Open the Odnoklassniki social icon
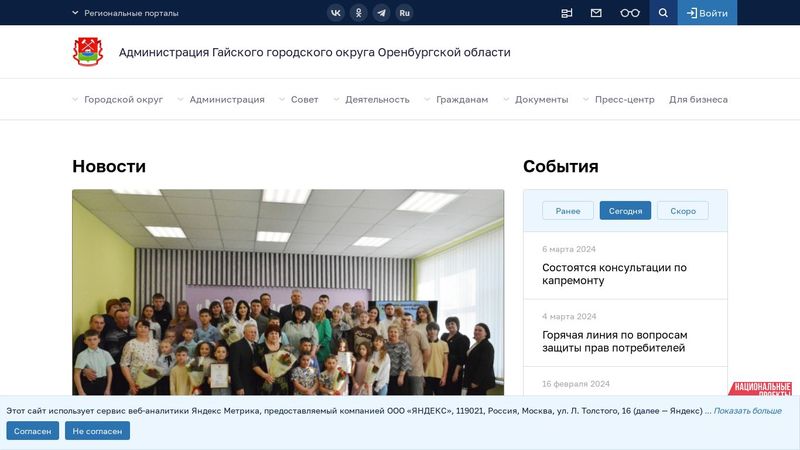The image size is (800, 450). [x=358, y=13]
